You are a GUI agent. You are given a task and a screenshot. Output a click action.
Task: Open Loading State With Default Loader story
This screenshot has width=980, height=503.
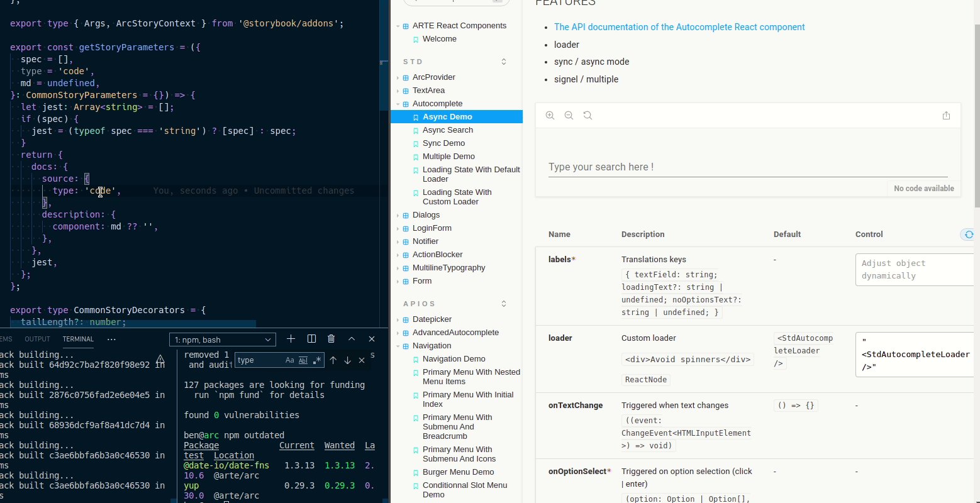(x=471, y=174)
